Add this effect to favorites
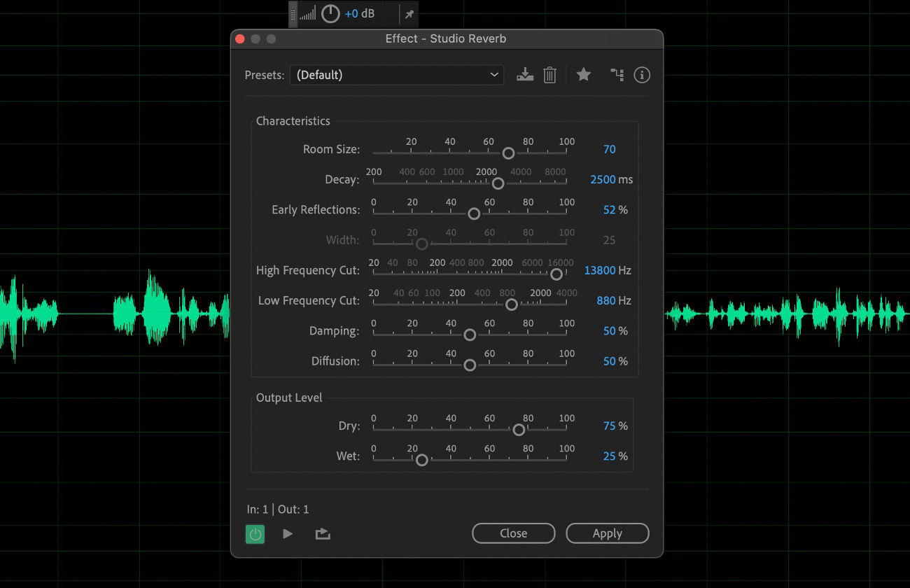 tap(583, 75)
